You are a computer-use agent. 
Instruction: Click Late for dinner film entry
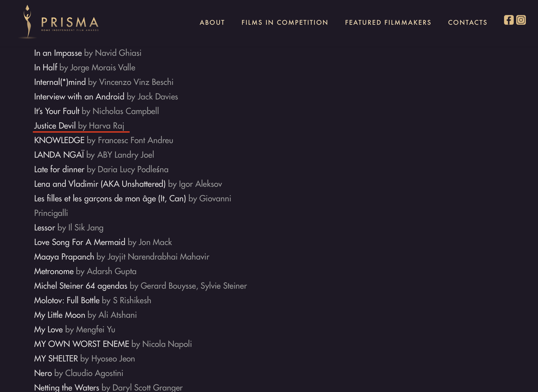click(x=101, y=169)
